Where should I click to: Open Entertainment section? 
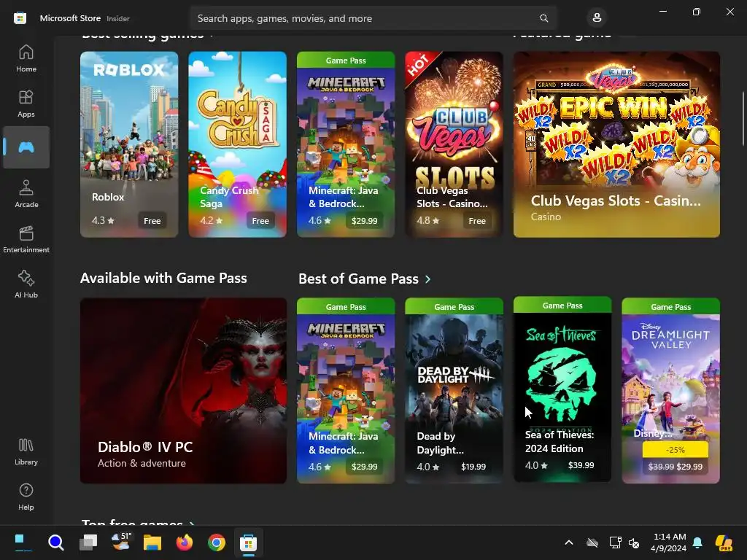[x=26, y=239]
